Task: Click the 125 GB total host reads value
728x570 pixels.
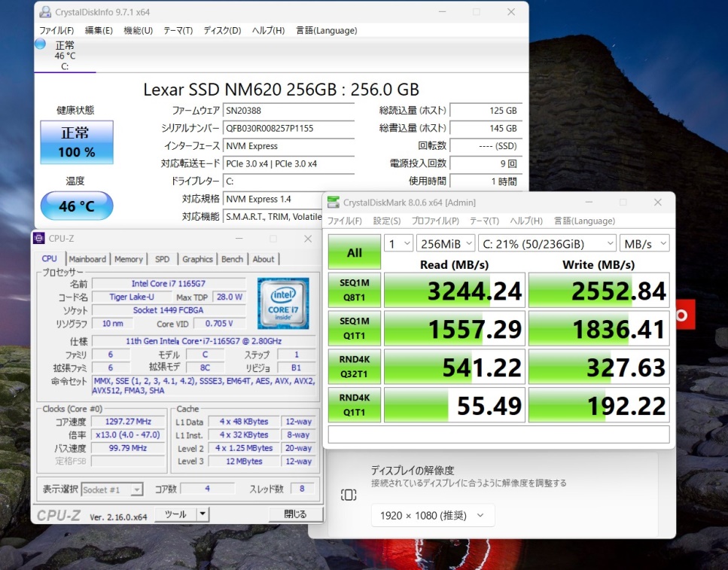Action: [x=486, y=111]
